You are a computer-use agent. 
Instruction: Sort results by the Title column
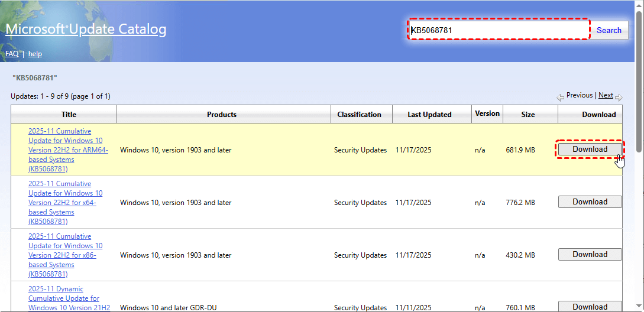tap(69, 115)
